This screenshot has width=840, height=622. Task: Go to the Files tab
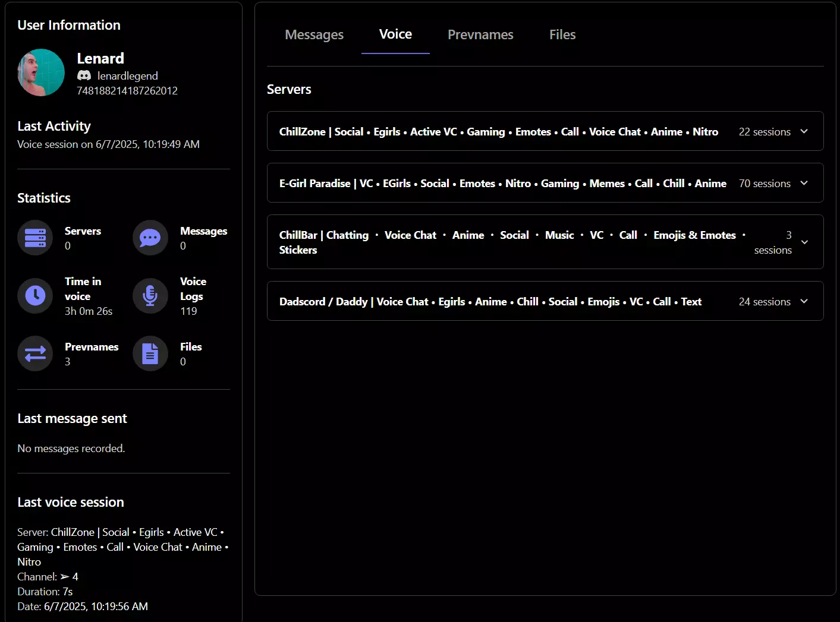562,34
